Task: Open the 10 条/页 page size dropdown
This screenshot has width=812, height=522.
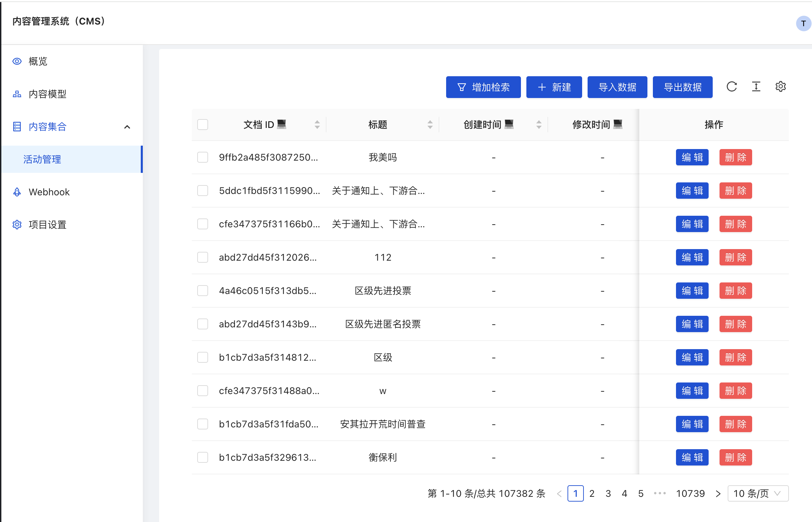Action: (758, 493)
